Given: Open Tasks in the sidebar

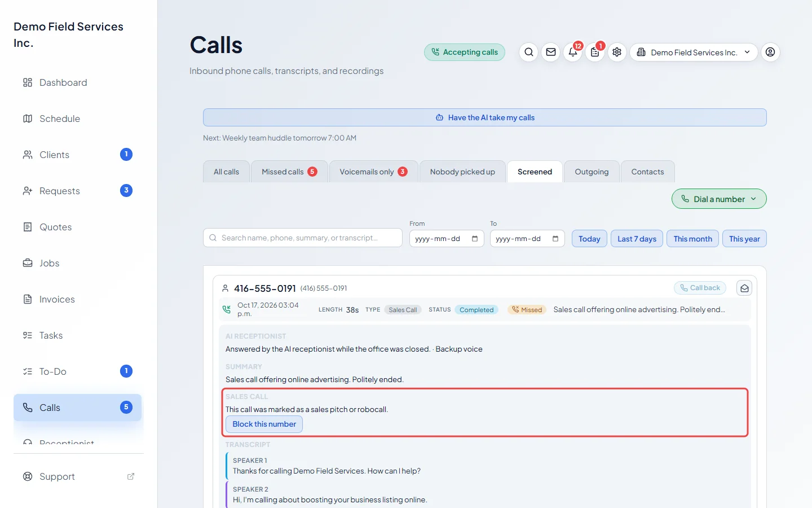Looking at the screenshot, I should 77,335.
